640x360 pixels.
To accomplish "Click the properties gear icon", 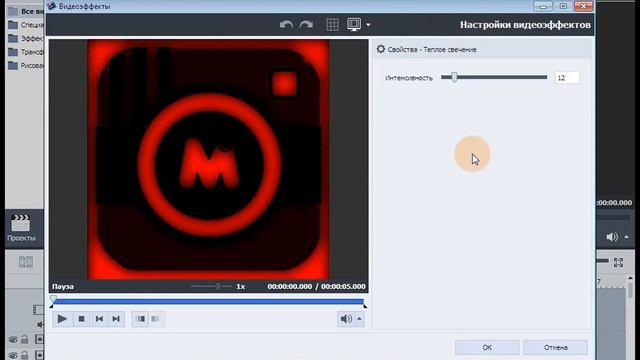I will 381,49.
